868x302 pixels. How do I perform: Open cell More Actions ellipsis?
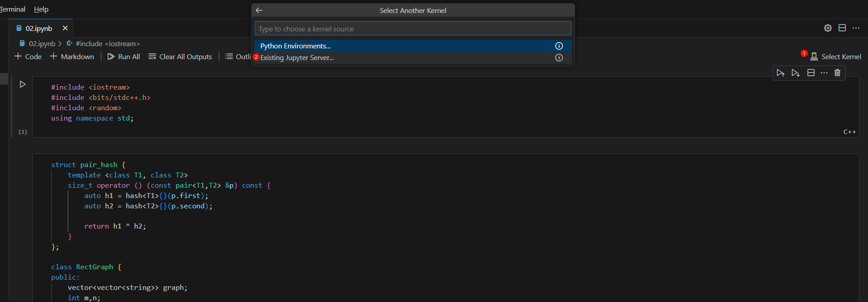pyautogui.click(x=824, y=73)
